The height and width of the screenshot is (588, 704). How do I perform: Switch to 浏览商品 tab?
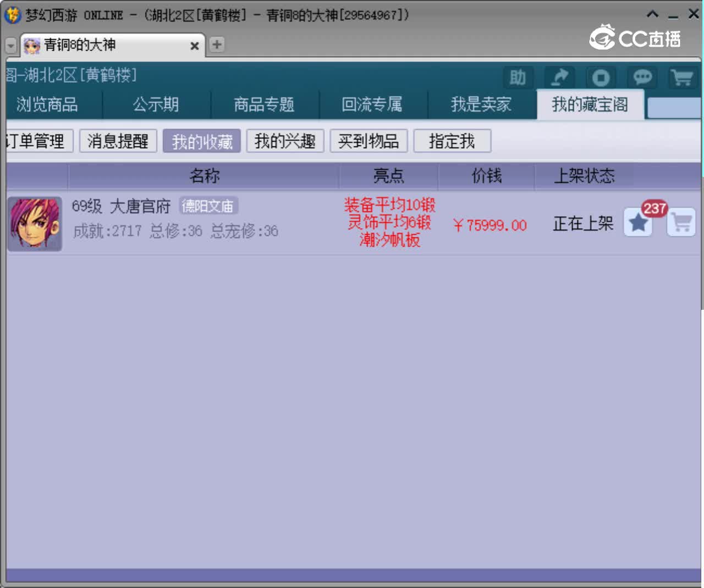tap(47, 104)
